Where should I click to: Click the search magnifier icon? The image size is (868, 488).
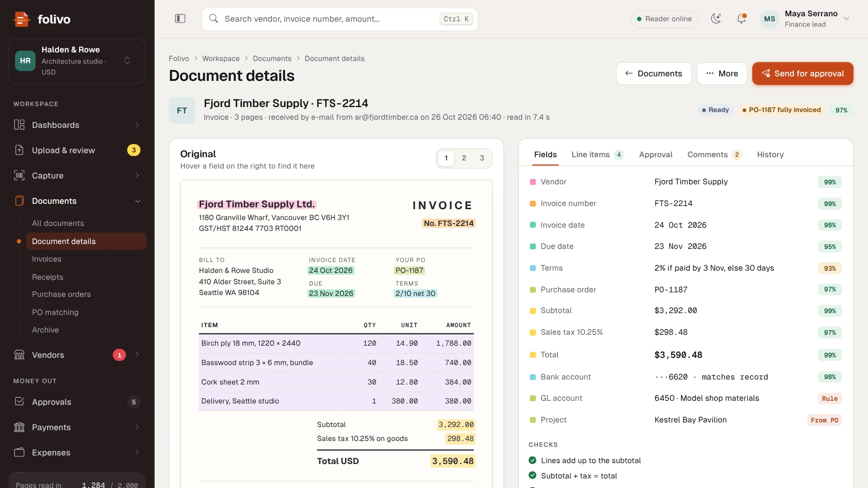click(213, 19)
